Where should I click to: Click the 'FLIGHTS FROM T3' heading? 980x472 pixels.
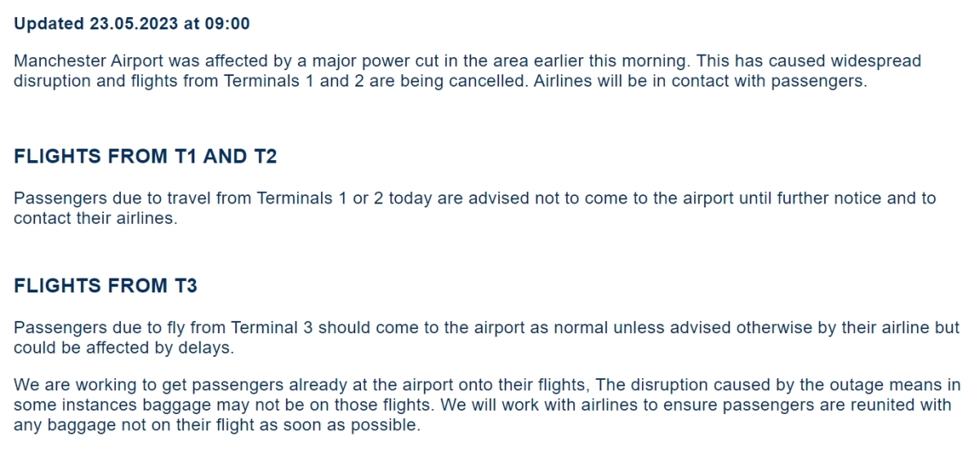click(105, 286)
